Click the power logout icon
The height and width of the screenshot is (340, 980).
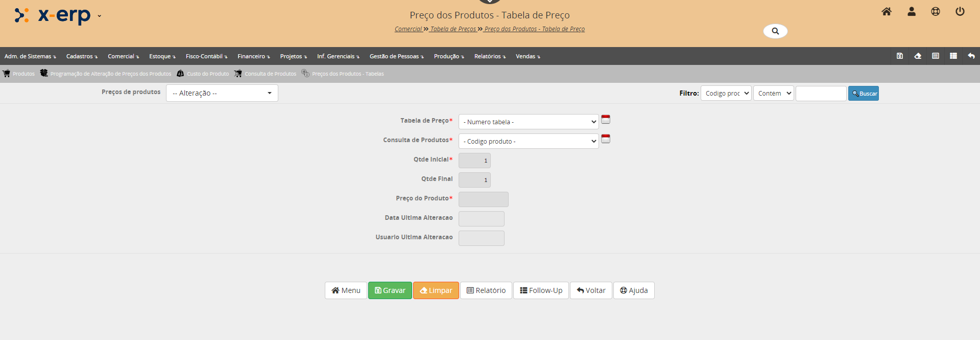960,12
